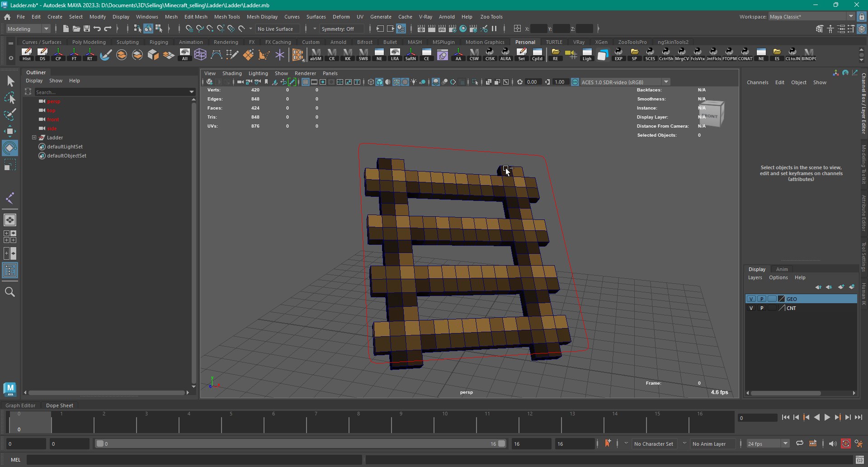Click the Outliner search field

tap(111, 92)
